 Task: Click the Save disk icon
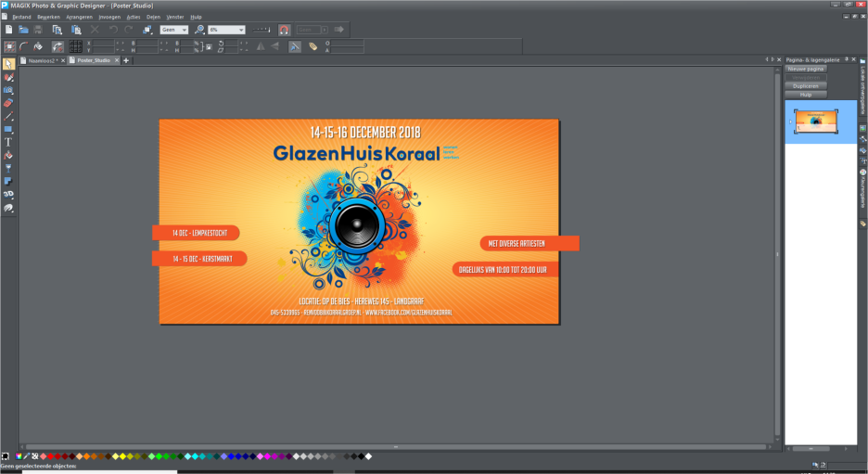[x=39, y=30]
